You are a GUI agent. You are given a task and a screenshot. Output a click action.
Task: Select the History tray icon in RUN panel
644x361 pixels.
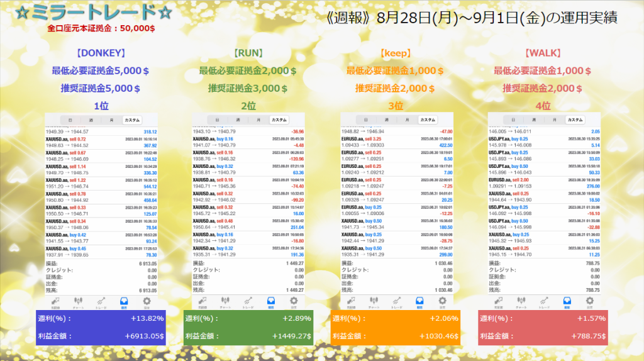[x=272, y=301]
